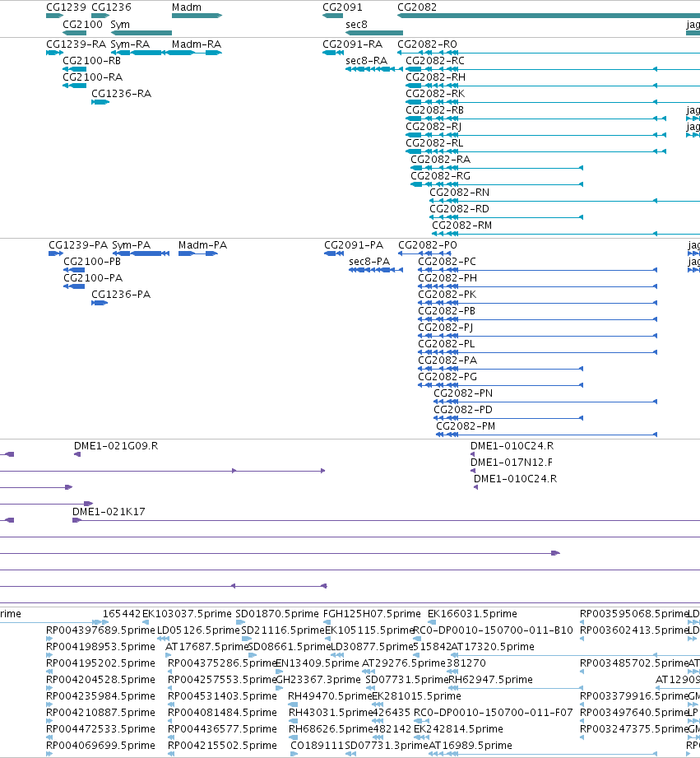The width and height of the screenshot is (700, 758).
Task: Click the Madm gene label
Action: click(x=187, y=7)
